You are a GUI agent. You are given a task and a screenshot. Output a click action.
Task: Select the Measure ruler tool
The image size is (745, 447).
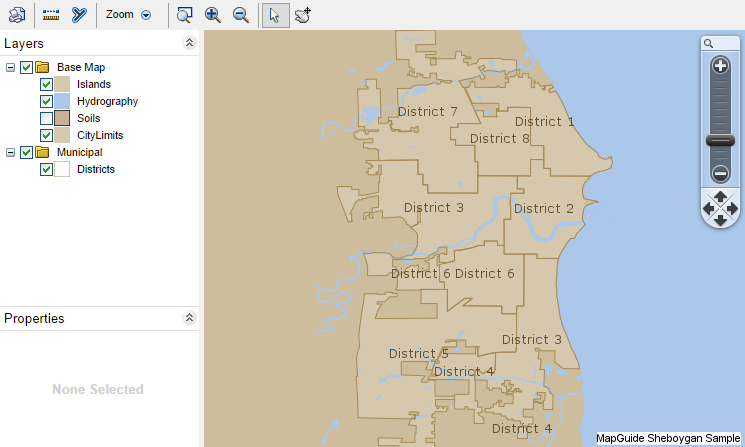pos(51,15)
